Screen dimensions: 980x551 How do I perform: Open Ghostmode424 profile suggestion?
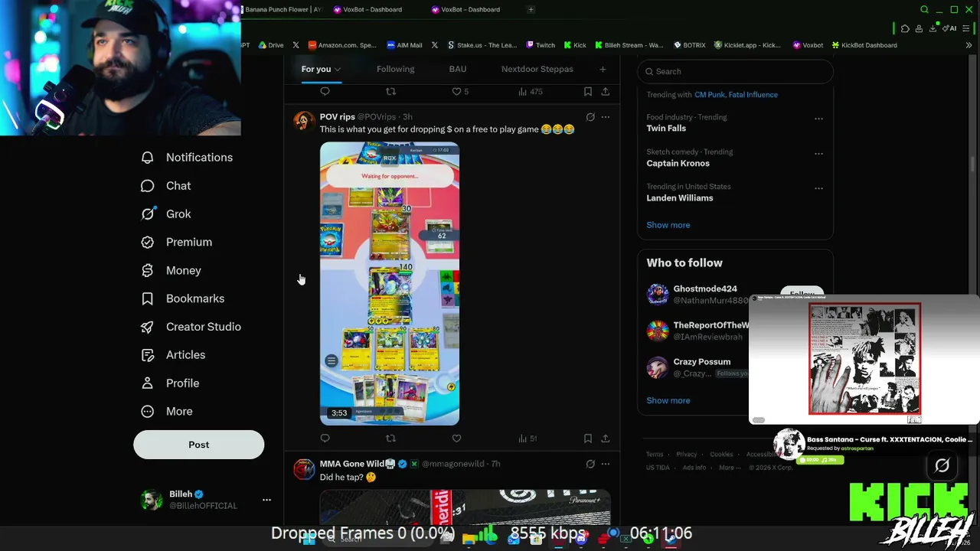pyautogui.click(x=705, y=289)
